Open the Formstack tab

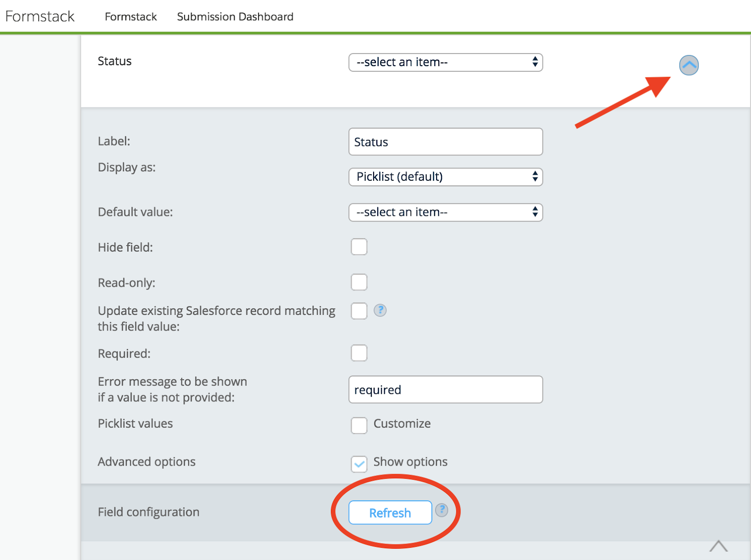pyautogui.click(x=130, y=17)
